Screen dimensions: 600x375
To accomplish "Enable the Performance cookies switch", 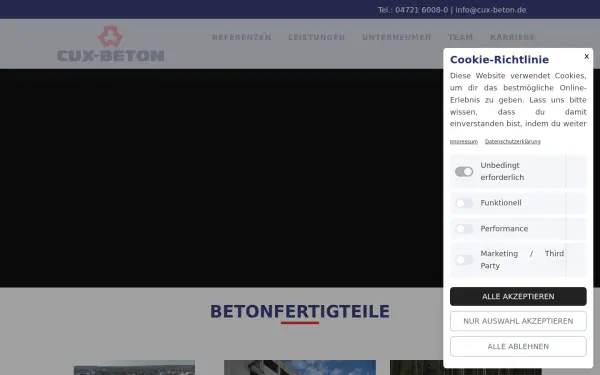I will coord(464,229).
